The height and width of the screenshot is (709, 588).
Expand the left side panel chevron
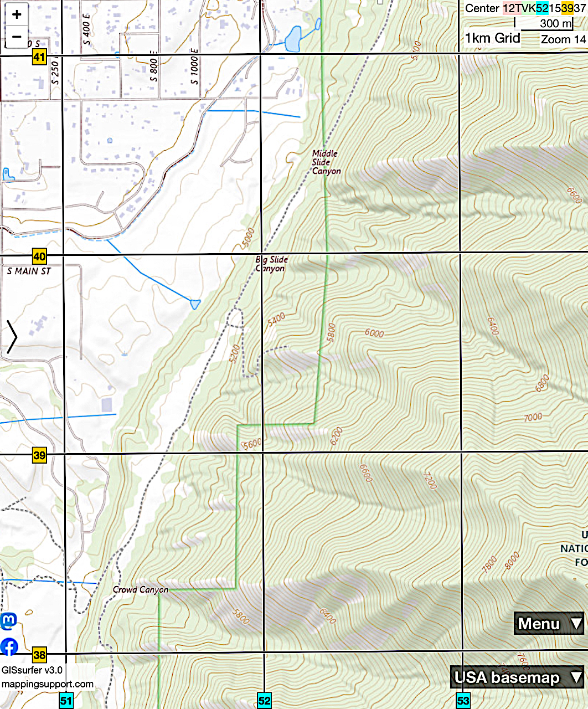pos(12,337)
